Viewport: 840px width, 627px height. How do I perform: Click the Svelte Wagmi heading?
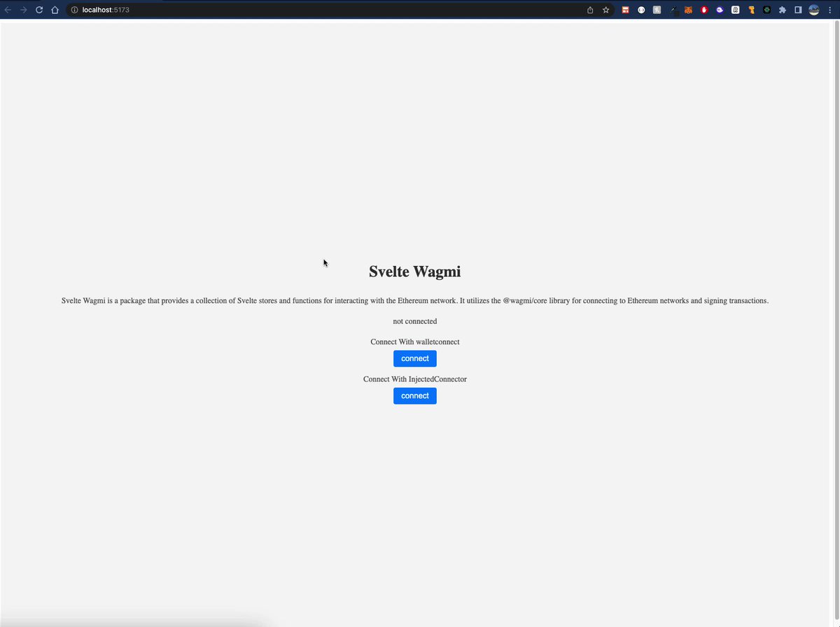(415, 272)
